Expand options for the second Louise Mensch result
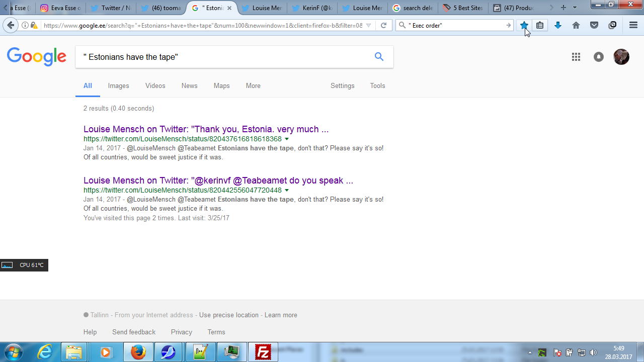 [287, 191]
